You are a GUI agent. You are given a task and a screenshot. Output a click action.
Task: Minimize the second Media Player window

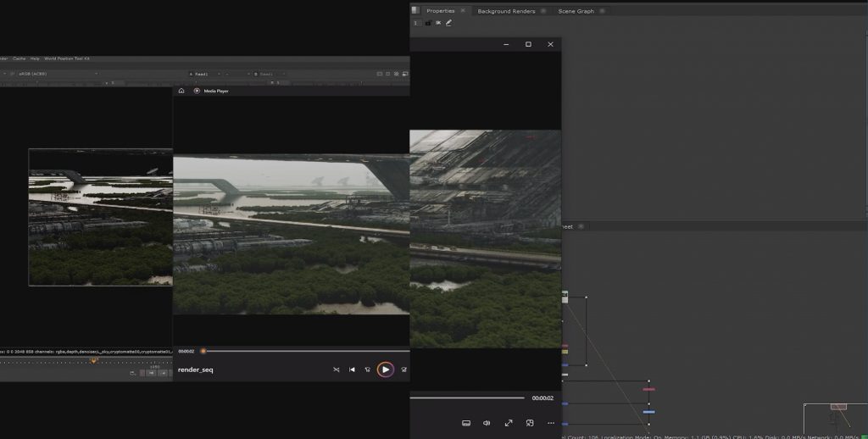pos(506,44)
